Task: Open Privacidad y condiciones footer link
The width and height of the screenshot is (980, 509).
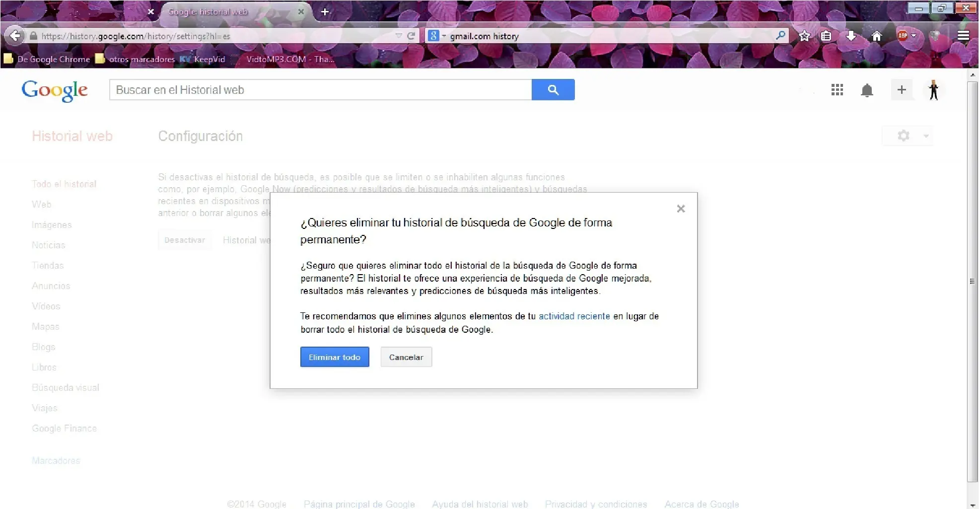Action: tap(596, 504)
